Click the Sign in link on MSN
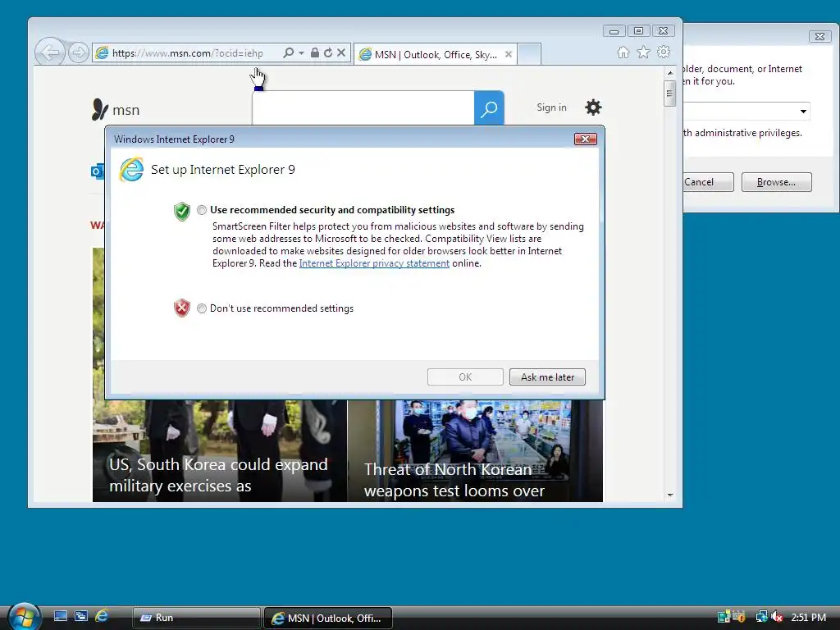The image size is (840, 630). (x=551, y=107)
